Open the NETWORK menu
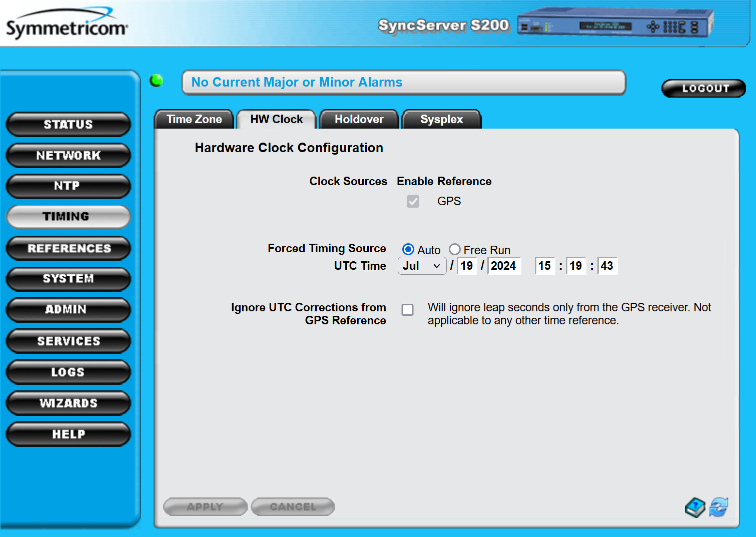 tap(68, 155)
